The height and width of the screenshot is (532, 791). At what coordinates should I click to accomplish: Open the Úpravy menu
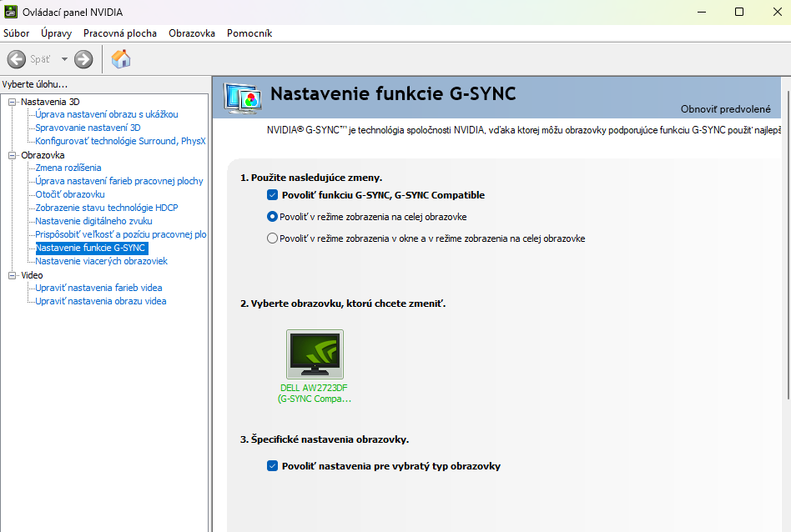tap(56, 33)
